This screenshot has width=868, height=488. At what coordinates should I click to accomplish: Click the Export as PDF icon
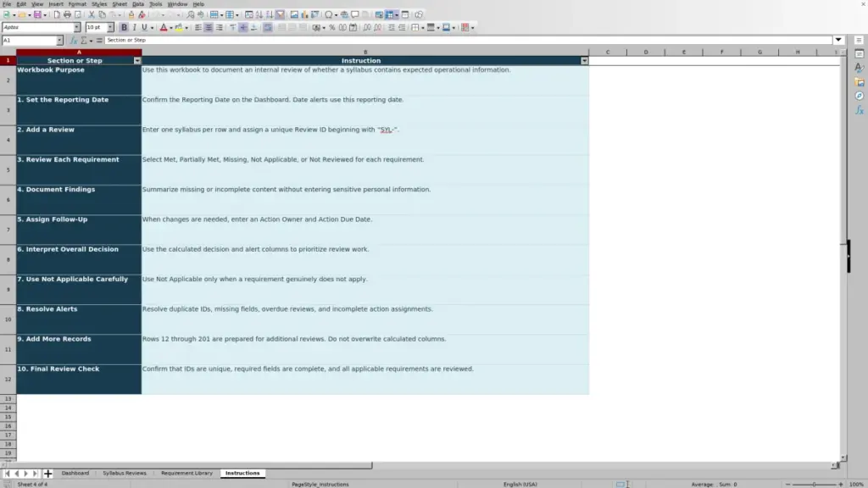57,14
